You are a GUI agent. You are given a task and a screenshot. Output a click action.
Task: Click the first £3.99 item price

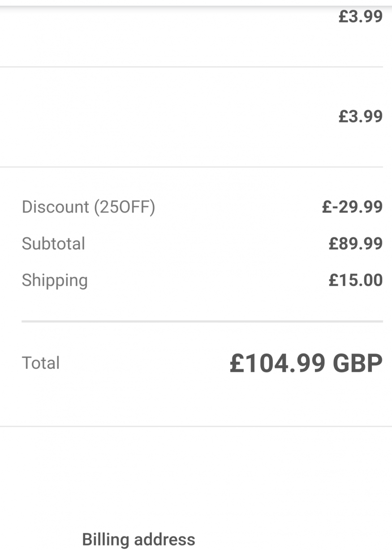pyautogui.click(x=360, y=17)
